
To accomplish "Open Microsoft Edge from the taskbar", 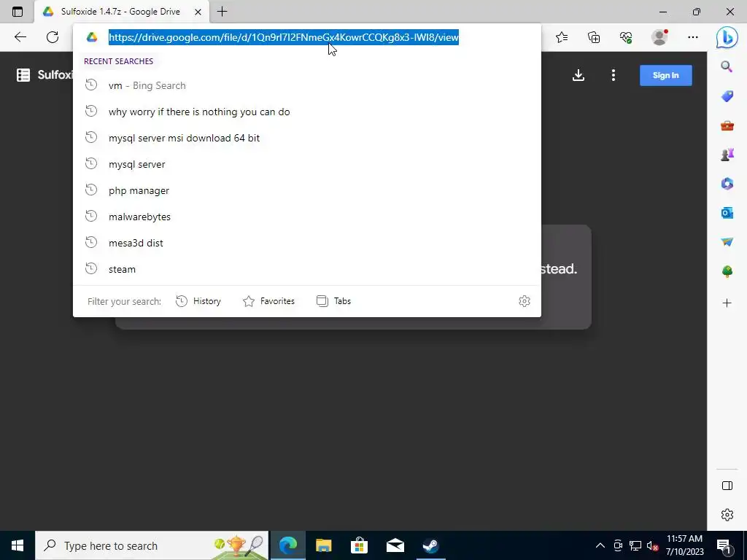I will (287, 545).
